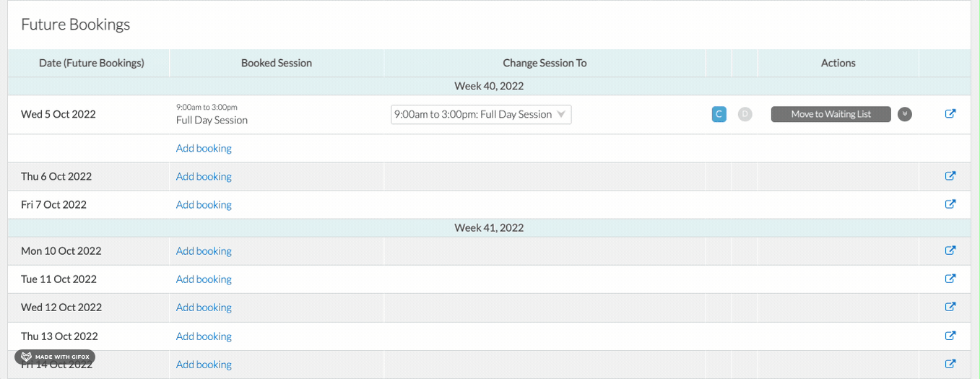Add booking for Tue 11 Oct 2022
The image size is (980, 379).
tap(204, 279)
